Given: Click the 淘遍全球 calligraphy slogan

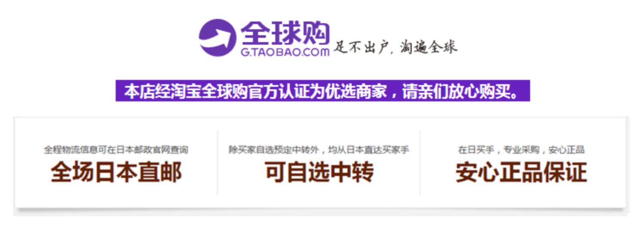Looking at the screenshot, I should pyautogui.click(x=428, y=47).
